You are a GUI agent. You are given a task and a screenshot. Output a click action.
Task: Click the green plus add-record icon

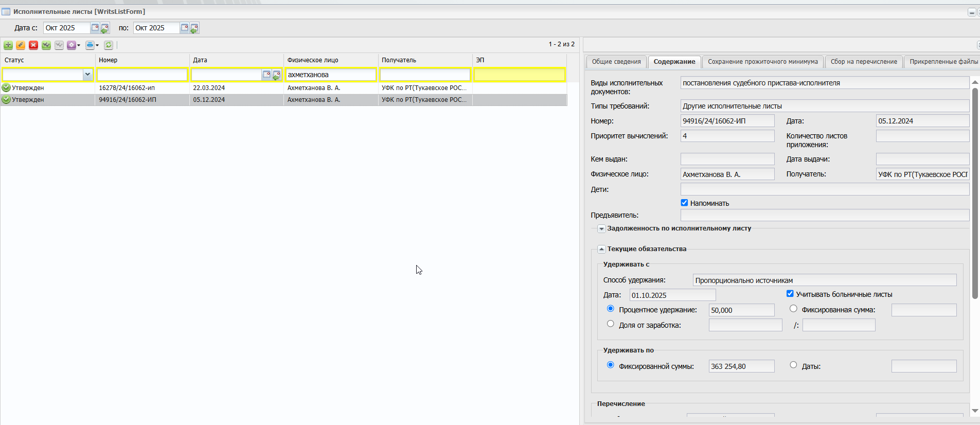point(8,45)
